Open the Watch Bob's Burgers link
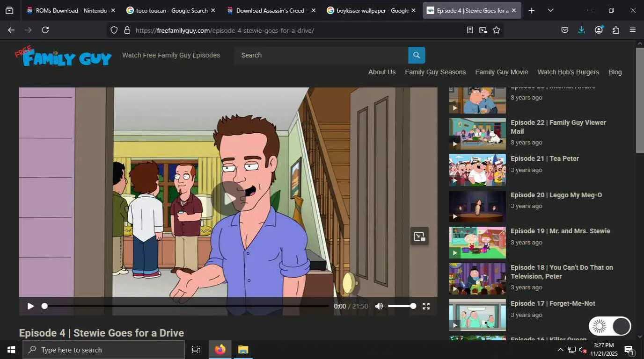This screenshot has width=644, height=359. pos(568,72)
